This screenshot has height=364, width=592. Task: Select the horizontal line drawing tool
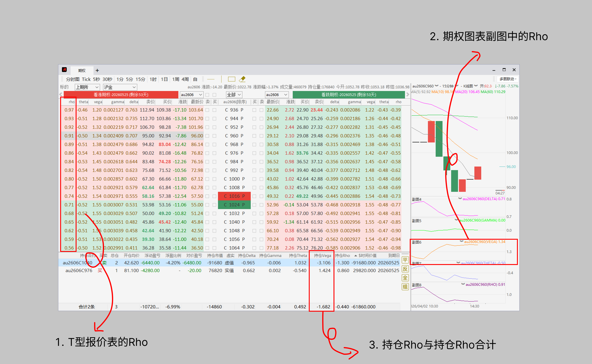211,79
